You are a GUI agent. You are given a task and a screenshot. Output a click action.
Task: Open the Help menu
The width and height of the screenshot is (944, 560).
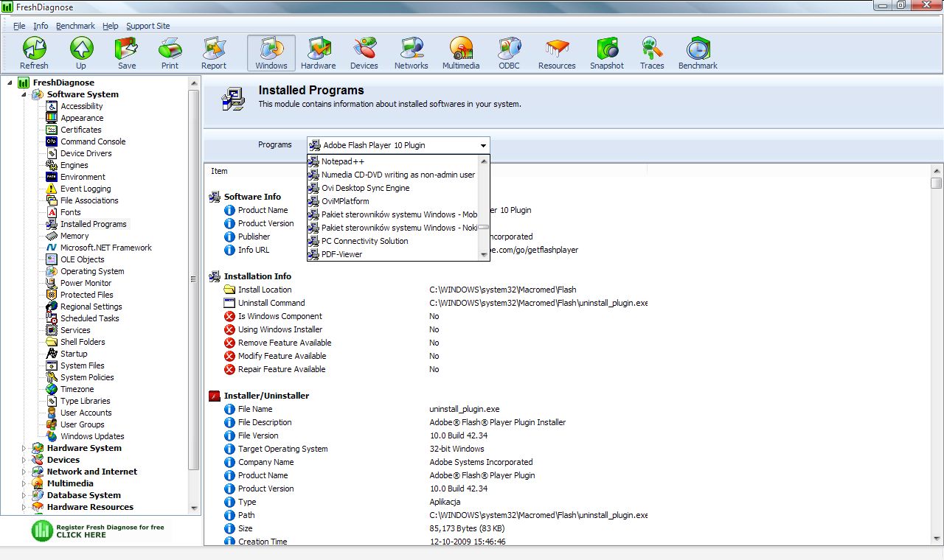pos(111,26)
